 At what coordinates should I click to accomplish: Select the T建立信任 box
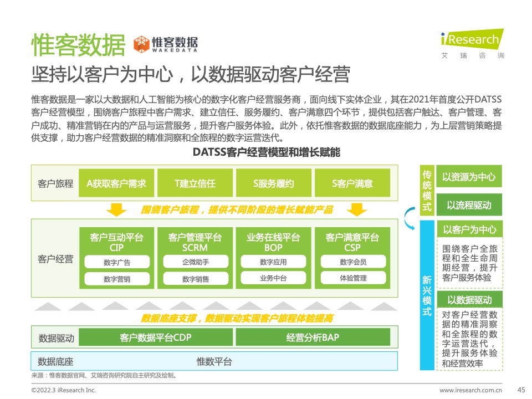(195, 183)
